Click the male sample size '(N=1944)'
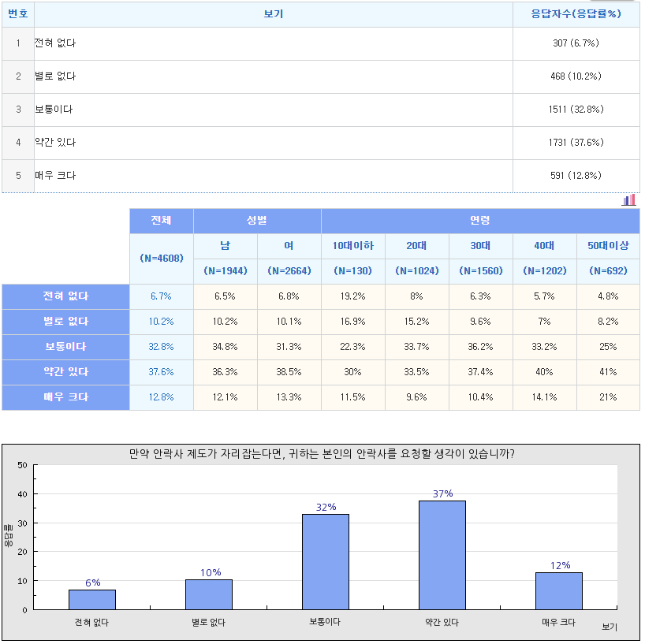 [x=225, y=271]
